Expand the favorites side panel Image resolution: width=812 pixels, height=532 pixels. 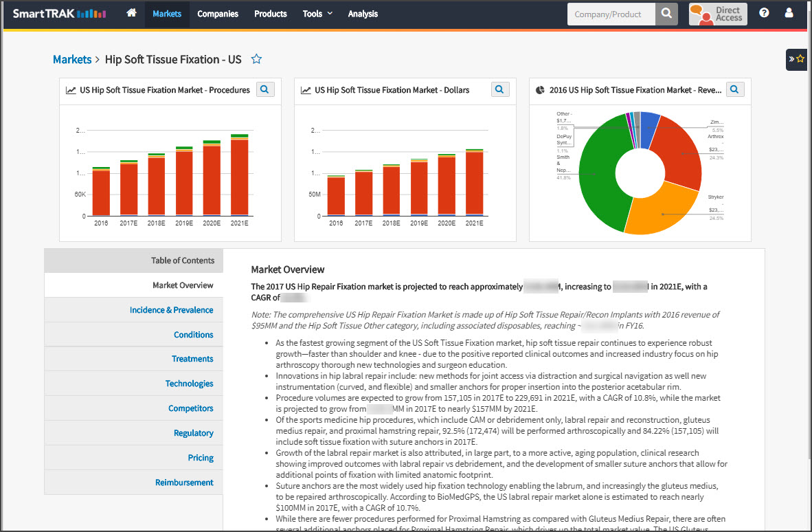796,59
